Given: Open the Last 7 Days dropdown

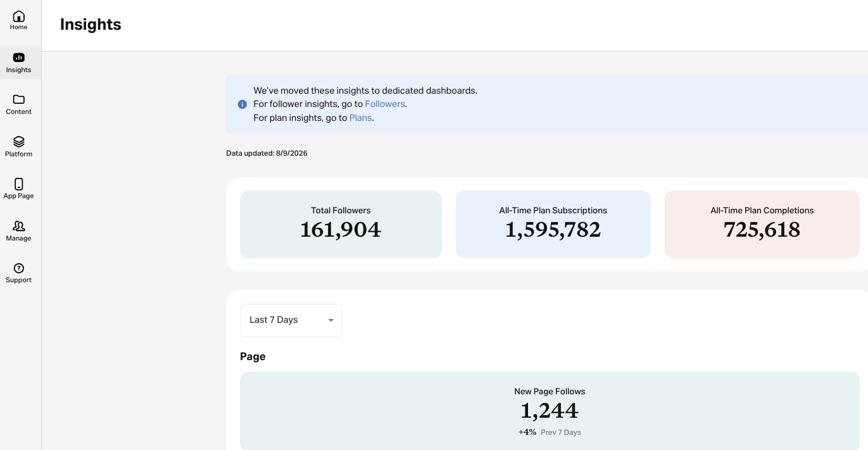Looking at the screenshot, I should pyautogui.click(x=291, y=320).
